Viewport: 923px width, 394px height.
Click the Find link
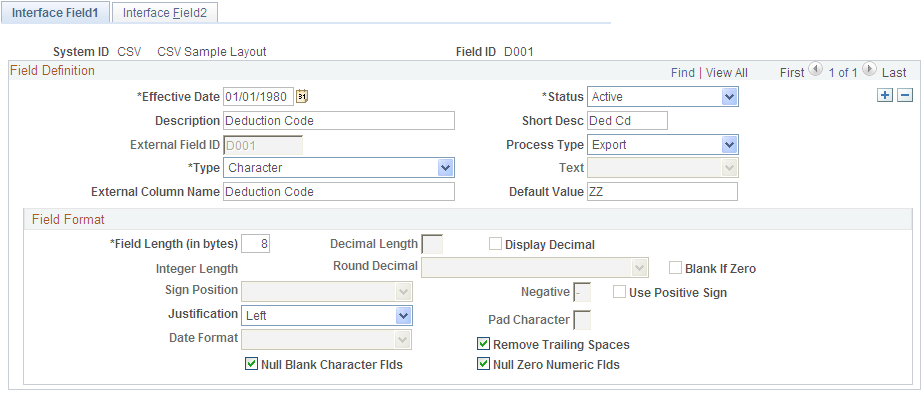683,72
